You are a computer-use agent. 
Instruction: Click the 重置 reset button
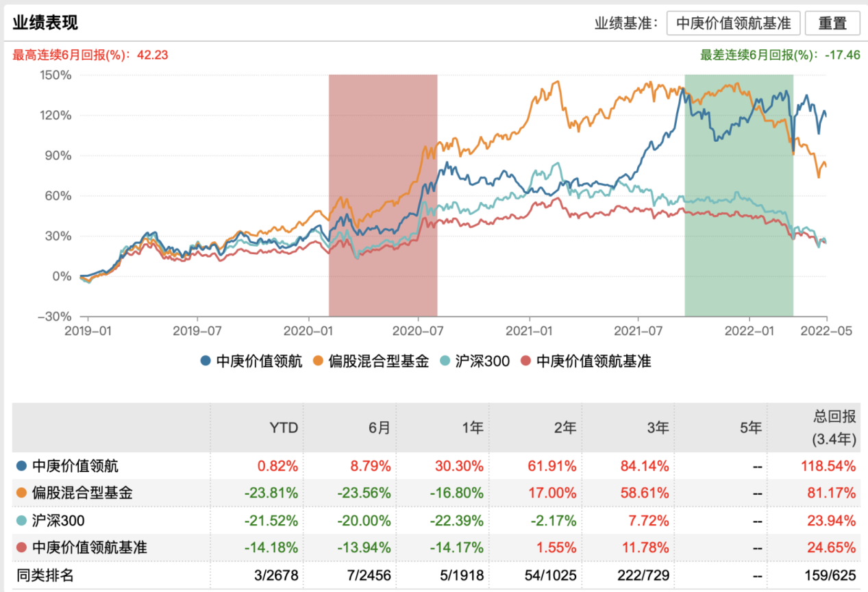pos(832,23)
